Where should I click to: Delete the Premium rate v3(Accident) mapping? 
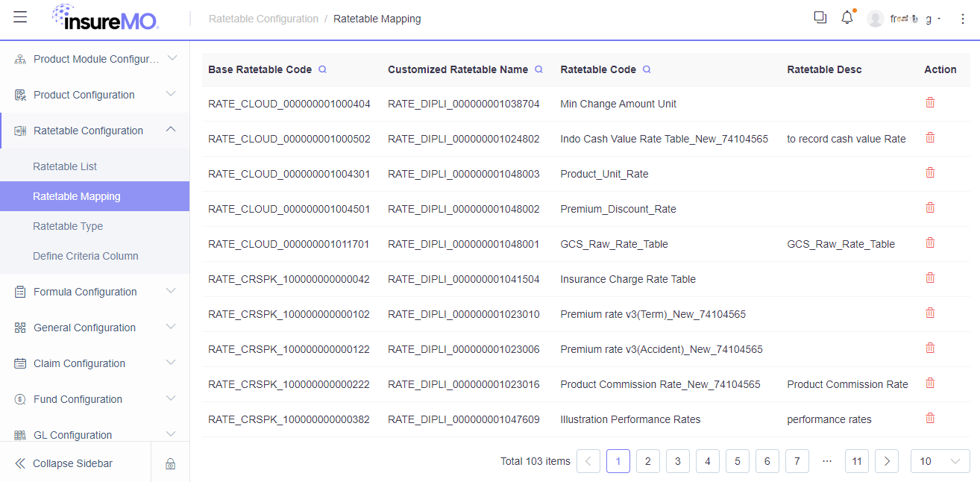tap(930, 348)
